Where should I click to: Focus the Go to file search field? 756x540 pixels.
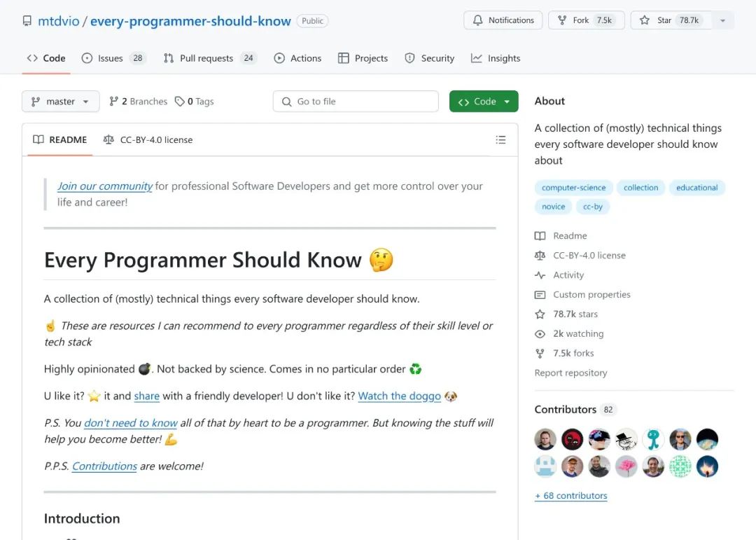tap(356, 102)
